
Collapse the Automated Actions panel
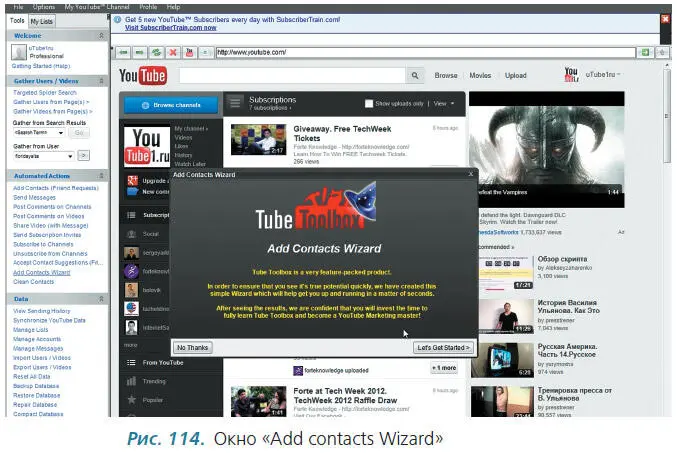[101, 176]
